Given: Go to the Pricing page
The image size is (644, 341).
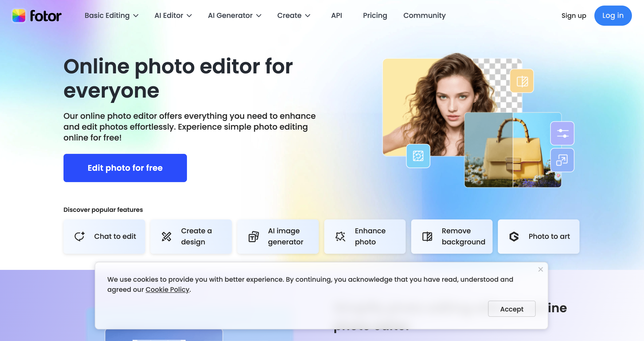Looking at the screenshot, I should pos(375,15).
